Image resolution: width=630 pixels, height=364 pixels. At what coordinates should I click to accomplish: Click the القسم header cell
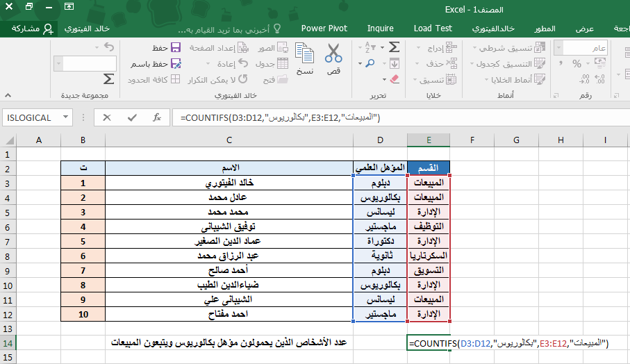click(x=429, y=168)
